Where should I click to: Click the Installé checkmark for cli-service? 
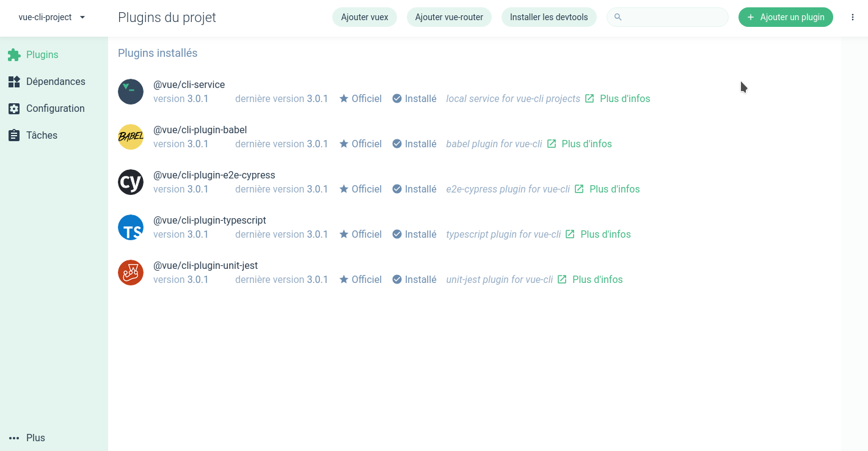398,98
